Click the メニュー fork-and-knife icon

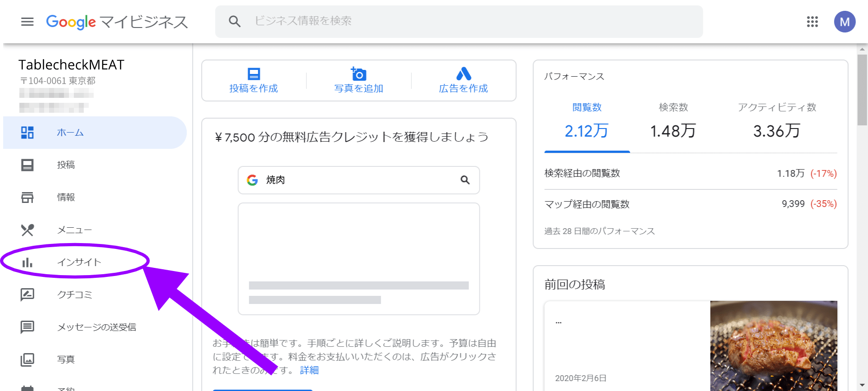click(27, 230)
